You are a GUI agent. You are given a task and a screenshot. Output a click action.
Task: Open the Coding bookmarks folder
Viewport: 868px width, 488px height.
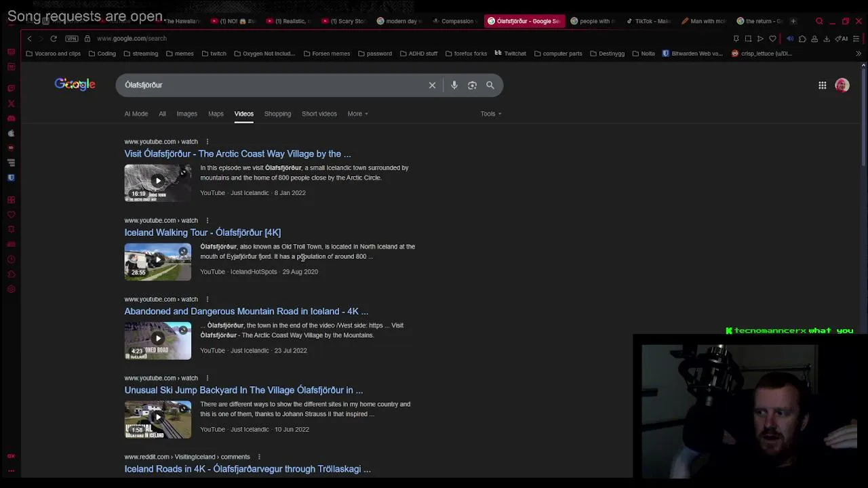(x=102, y=54)
